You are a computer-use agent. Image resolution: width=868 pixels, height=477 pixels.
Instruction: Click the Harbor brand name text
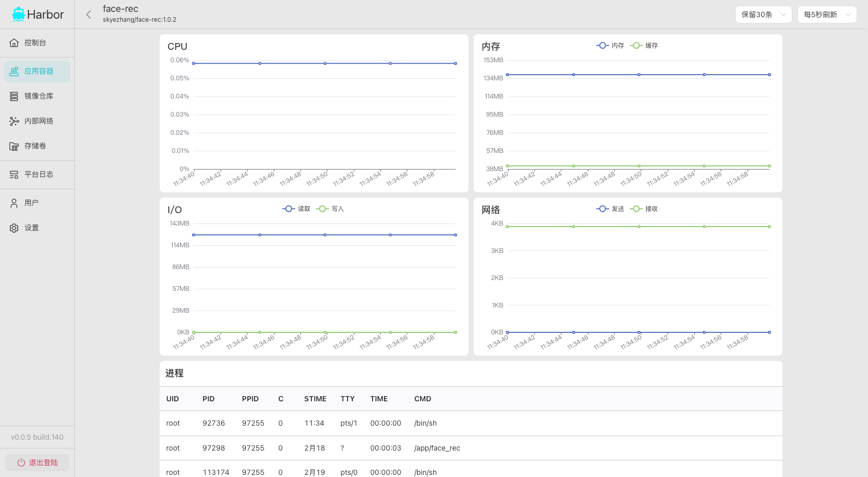(x=46, y=15)
